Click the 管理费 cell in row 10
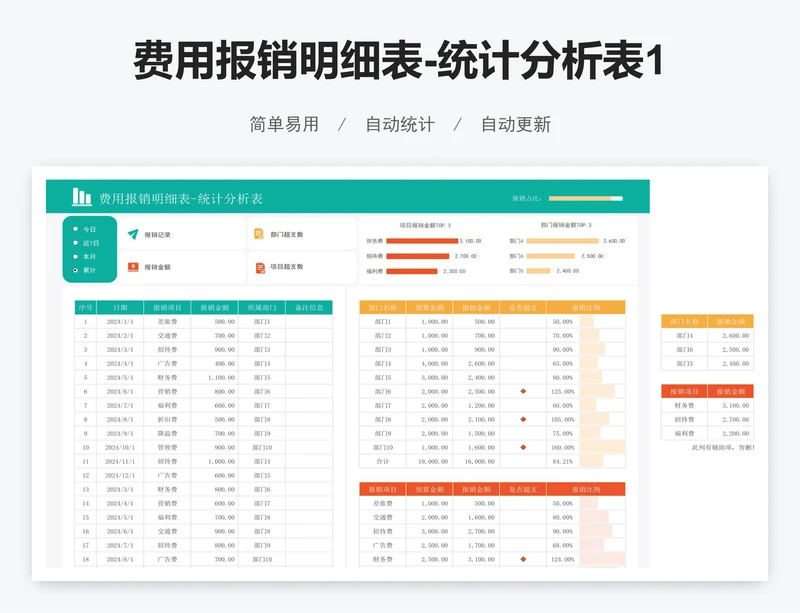The height and width of the screenshot is (613, 800). 167,447
